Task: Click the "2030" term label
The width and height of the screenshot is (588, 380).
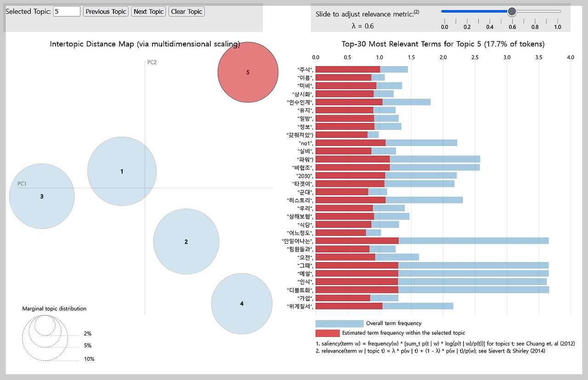Action: 305,175
